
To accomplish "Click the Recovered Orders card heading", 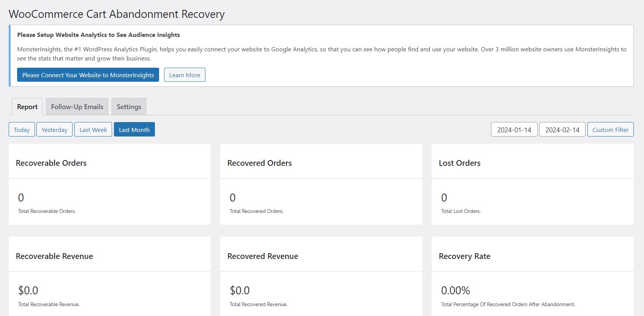I will pos(259,163).
